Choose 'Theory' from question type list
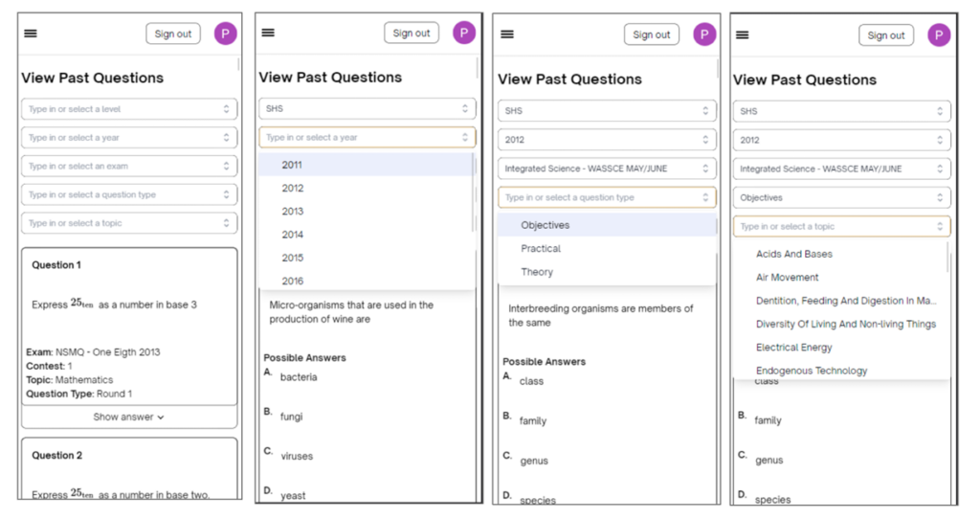The width and height of the screenshot is (980, 519). click(537, 272)
